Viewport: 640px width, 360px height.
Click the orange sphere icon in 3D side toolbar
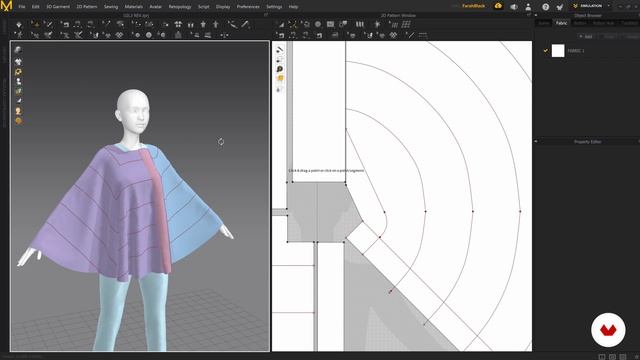click(x=18, y=121)
